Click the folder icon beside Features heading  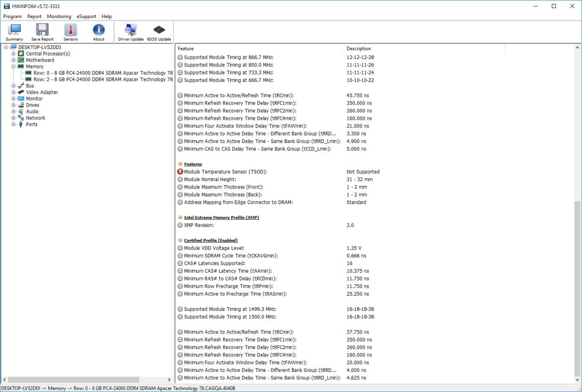pyautogui.click(x=180, y=164)
